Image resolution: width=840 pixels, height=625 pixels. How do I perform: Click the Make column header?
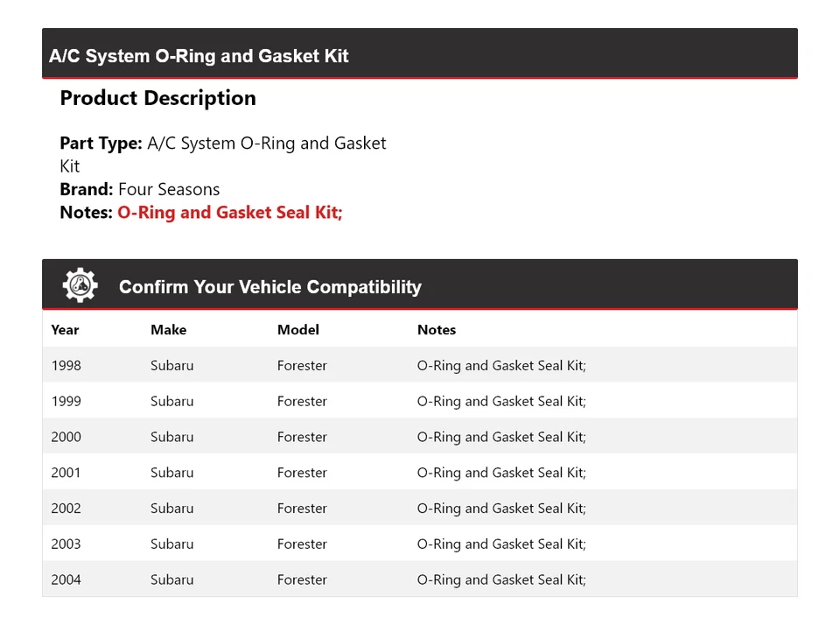(x=168, y=330)
